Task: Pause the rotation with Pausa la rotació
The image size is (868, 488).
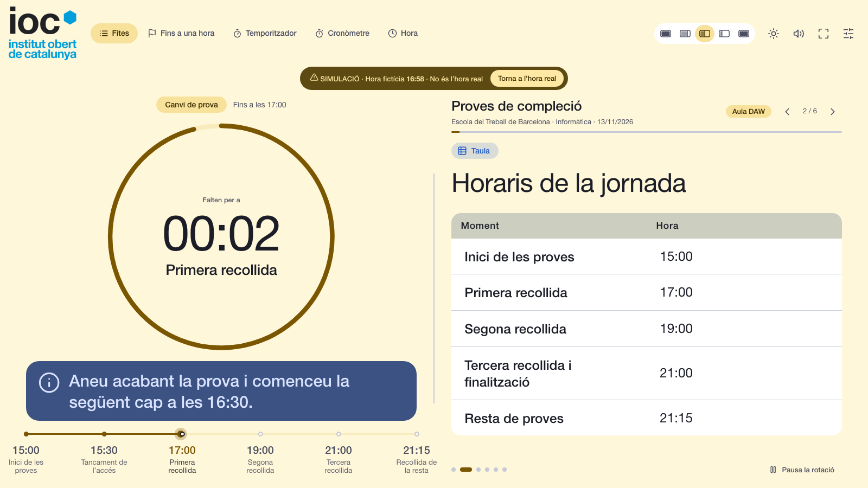Action: coord(802,470)
